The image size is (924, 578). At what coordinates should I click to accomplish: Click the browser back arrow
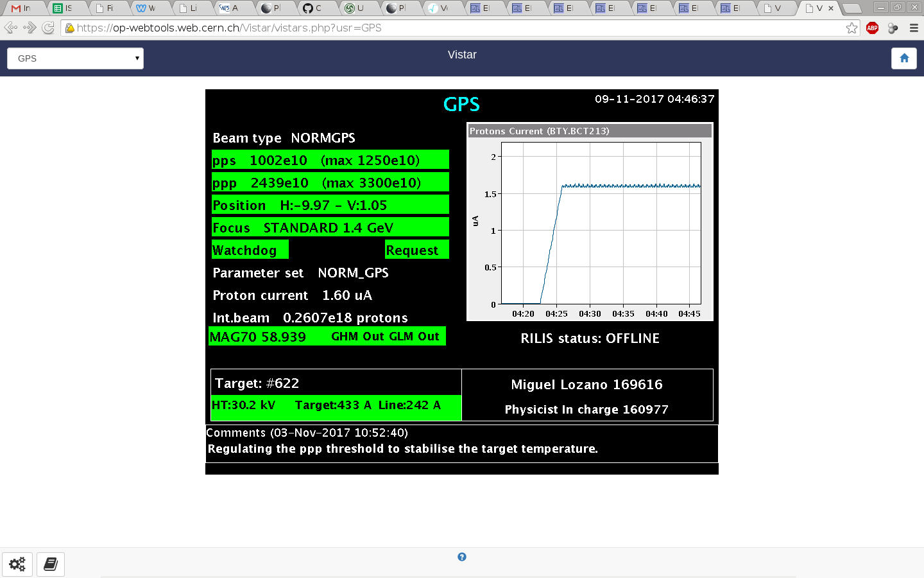11,28
